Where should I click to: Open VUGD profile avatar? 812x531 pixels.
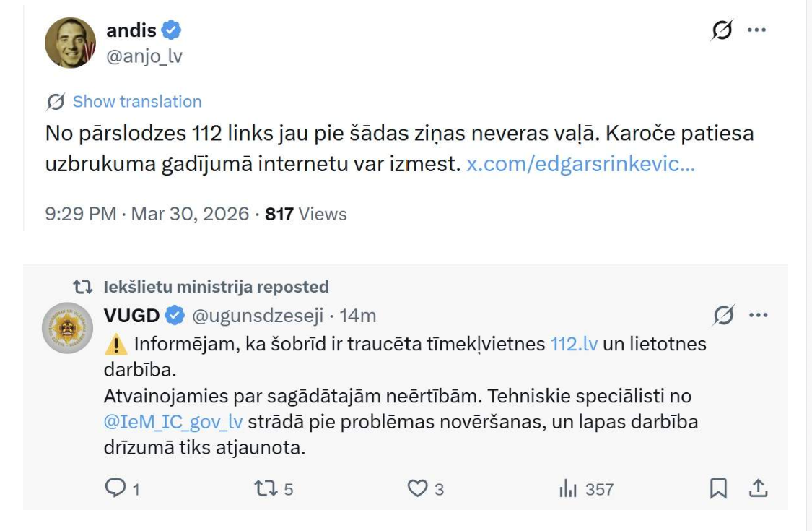point(67,328)
